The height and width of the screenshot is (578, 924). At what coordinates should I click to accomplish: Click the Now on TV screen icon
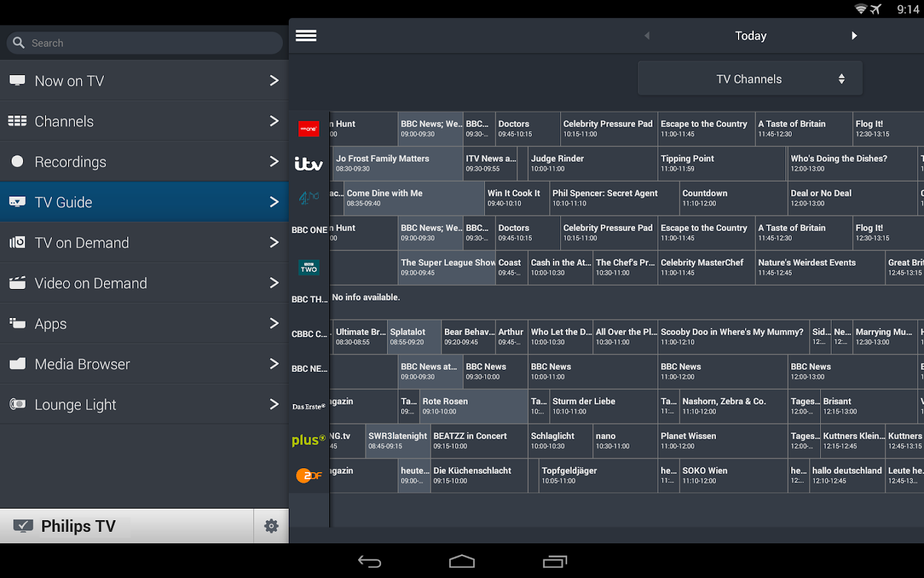click(x=17, y=80)
